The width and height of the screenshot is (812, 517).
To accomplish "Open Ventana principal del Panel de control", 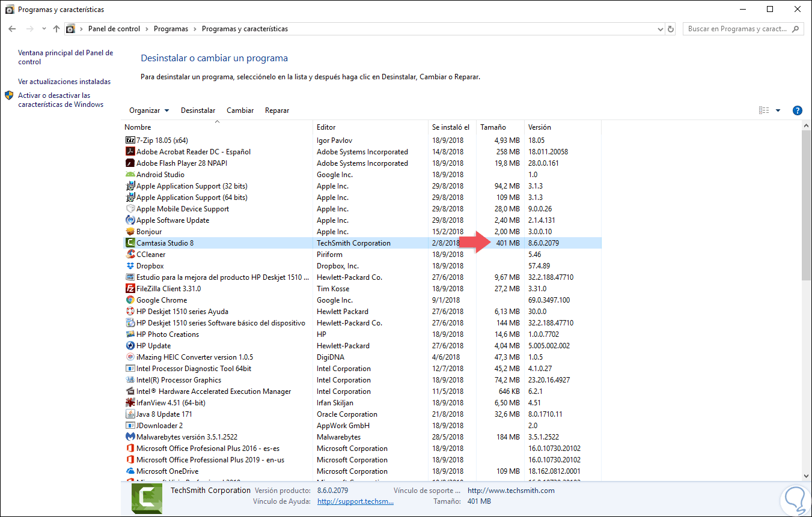I will 66,57.
